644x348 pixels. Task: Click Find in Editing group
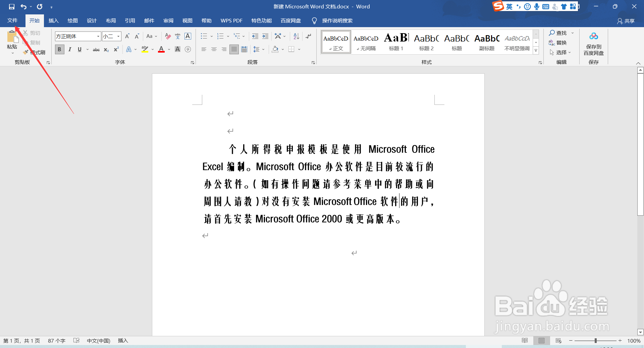558,33
